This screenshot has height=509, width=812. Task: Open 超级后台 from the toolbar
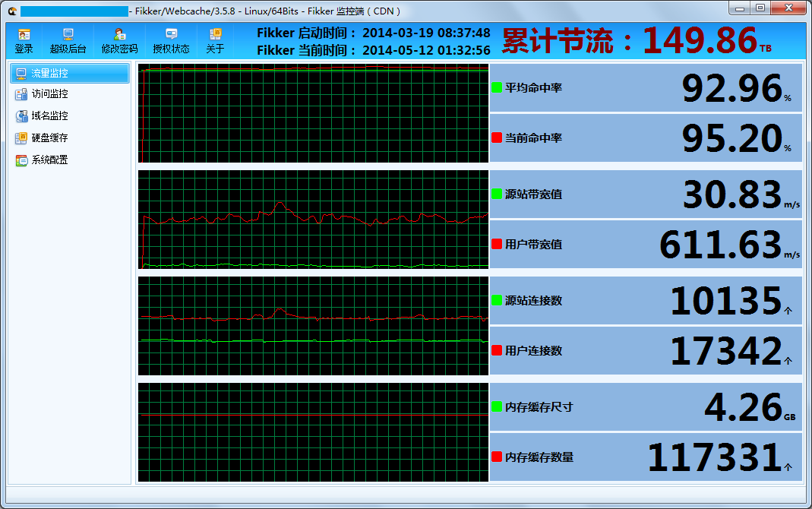68,40
